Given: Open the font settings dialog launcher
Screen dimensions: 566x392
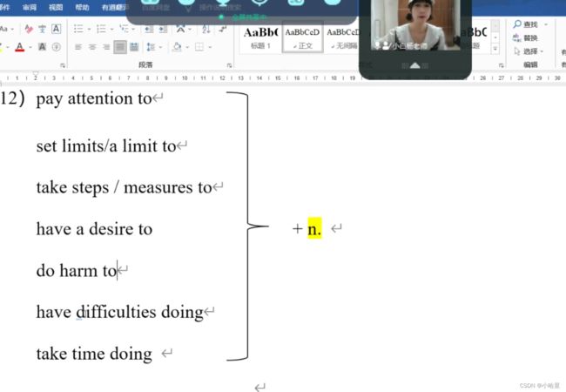Looking at the screenshot, I should [63, 65].
